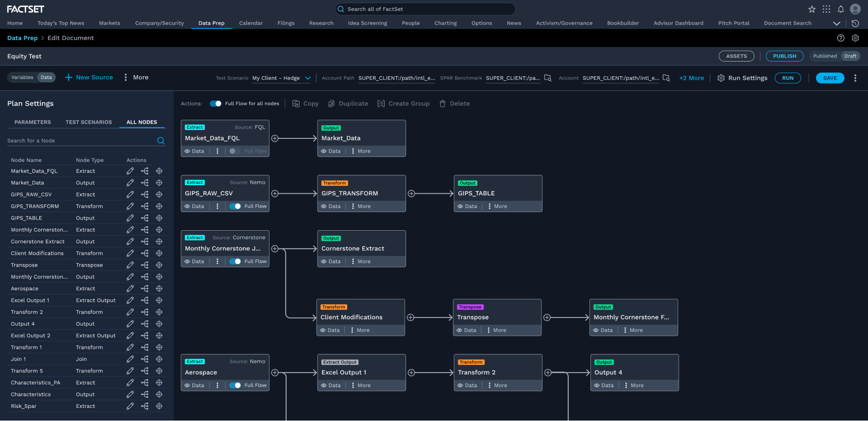Open the notifications bell

coord(841,9)
